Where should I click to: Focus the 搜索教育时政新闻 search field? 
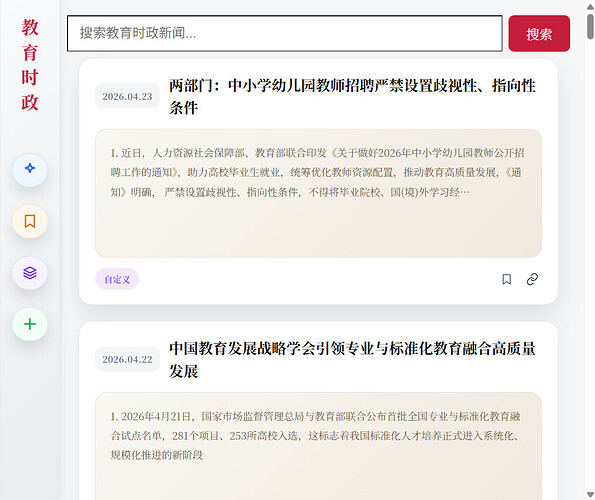coord(285,33)
